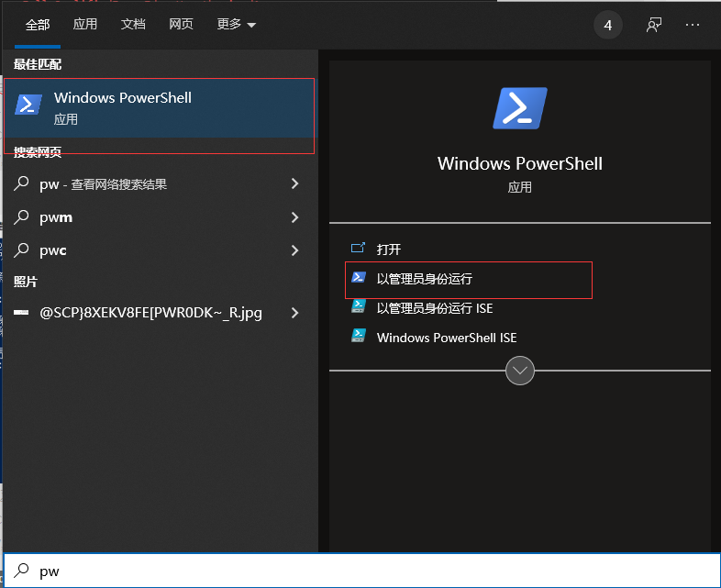The width and height of the screenshot is (721, 588).
Task: Select the 全部 tab
Action: (x=38, y=25)
